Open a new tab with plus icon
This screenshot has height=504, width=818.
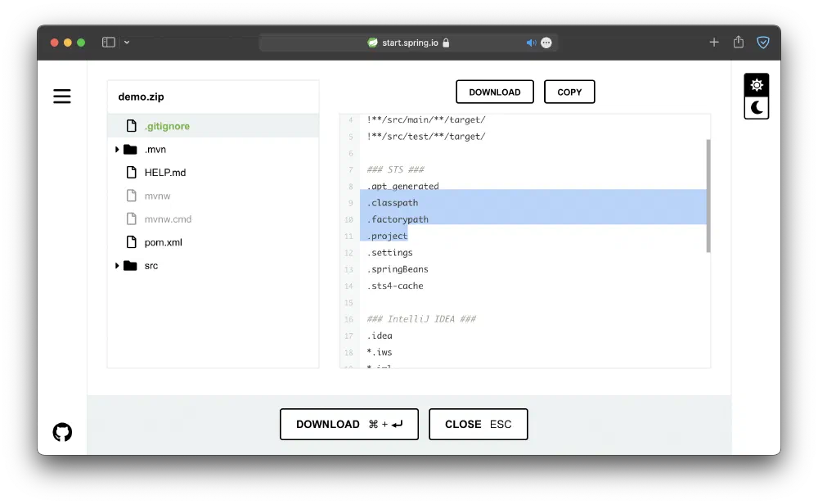[714, 43]
